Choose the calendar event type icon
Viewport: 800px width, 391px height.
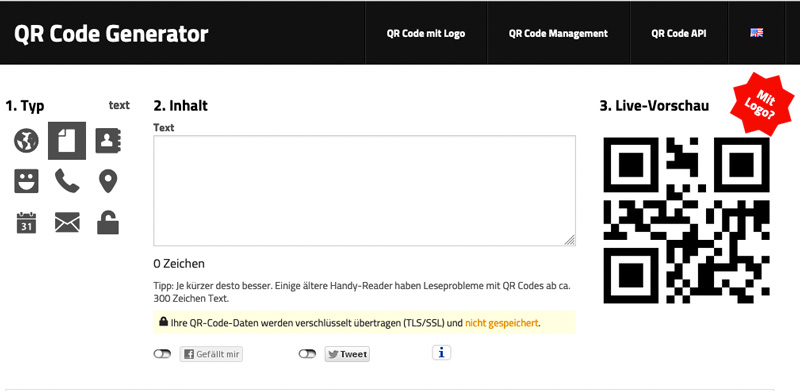[26, 223]
